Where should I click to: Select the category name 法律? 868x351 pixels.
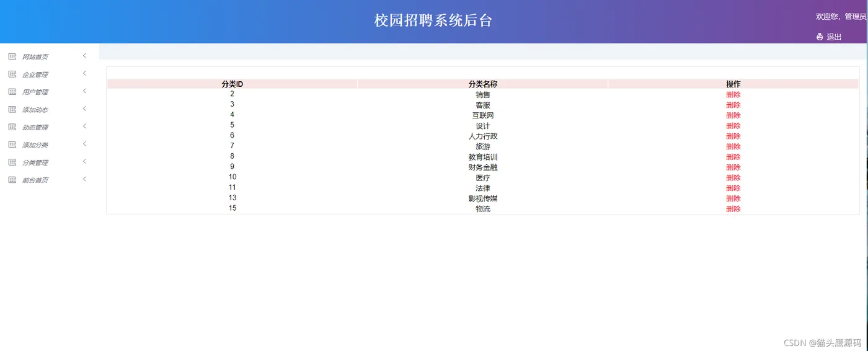tap(483, 188)
